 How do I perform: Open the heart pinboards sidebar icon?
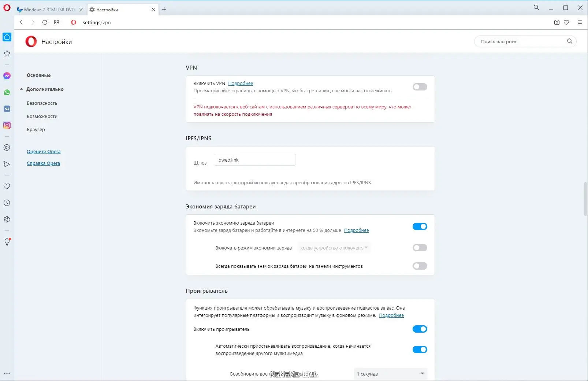click(7, 186)
